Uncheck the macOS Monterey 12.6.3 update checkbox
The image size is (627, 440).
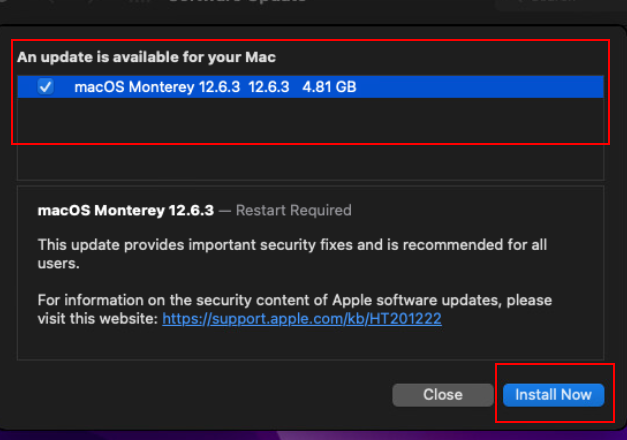click(46, 86)
